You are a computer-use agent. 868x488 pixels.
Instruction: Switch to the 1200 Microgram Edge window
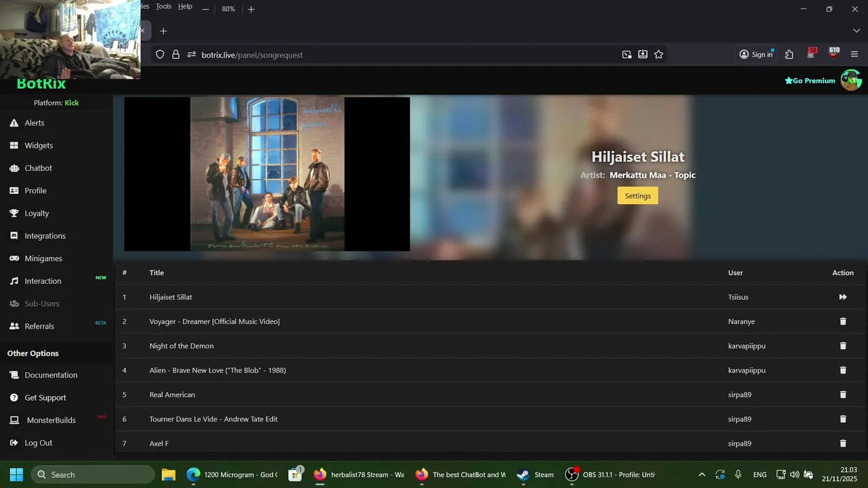233,474
